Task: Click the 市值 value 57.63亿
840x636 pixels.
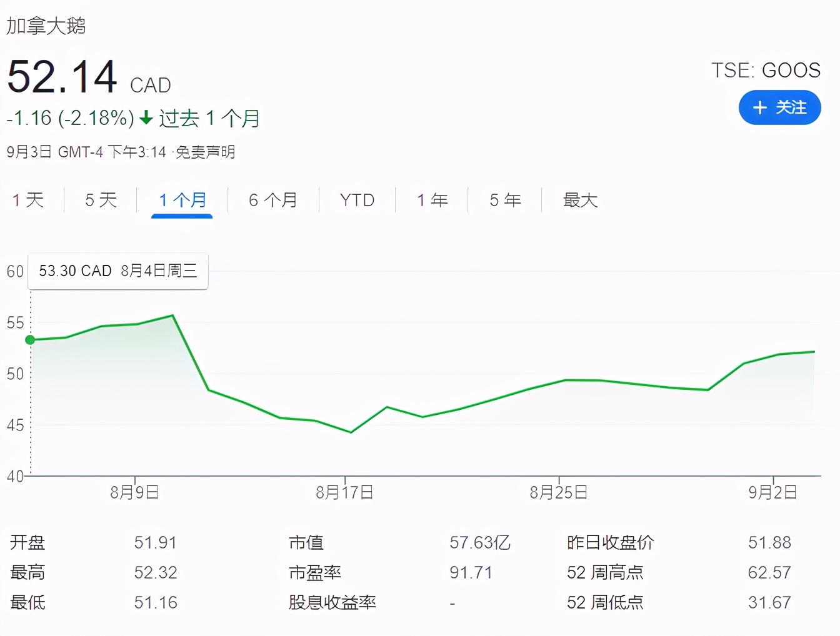Action: pos(480,542)
